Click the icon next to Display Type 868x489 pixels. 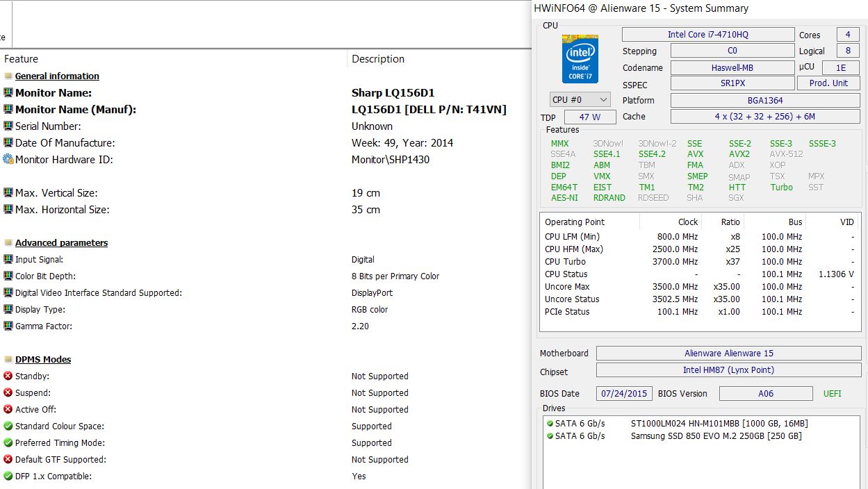click(x=8, y=310)
